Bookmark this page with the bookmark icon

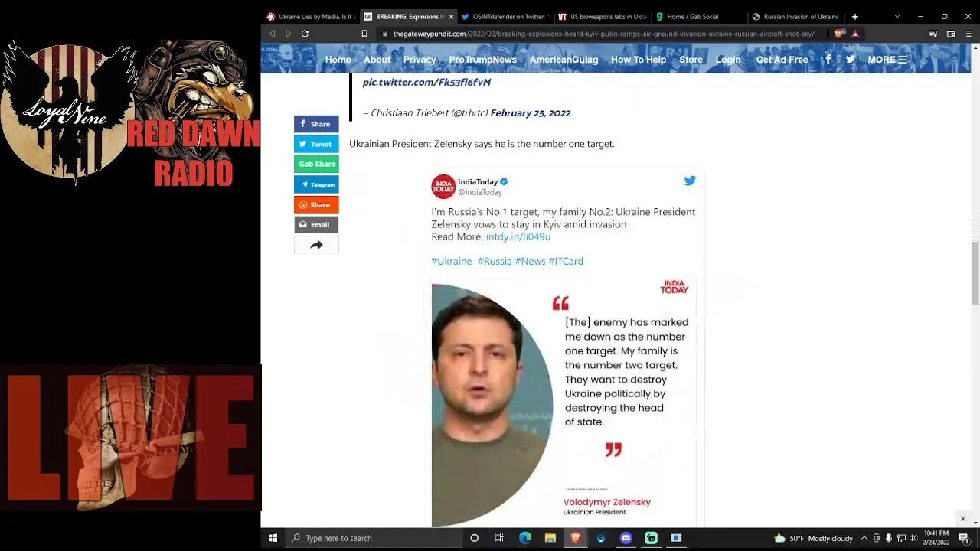(x=364, y=34)
